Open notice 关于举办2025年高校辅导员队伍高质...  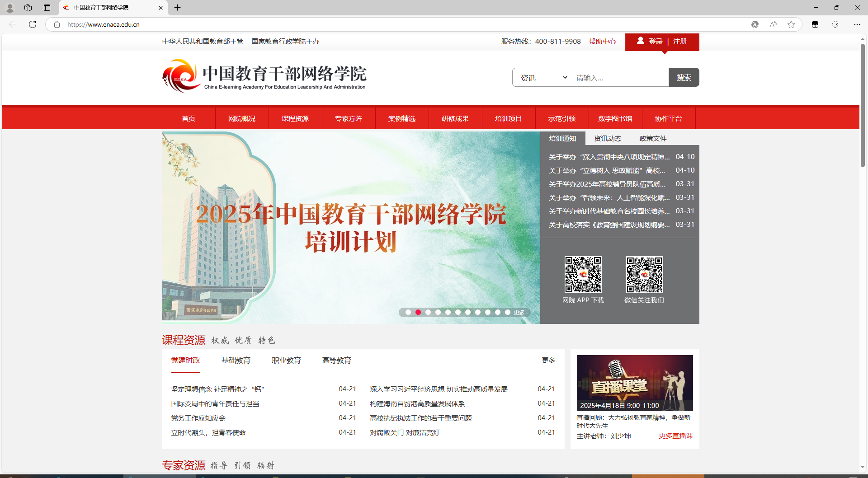pyautogui.click(x=607, y=184)
